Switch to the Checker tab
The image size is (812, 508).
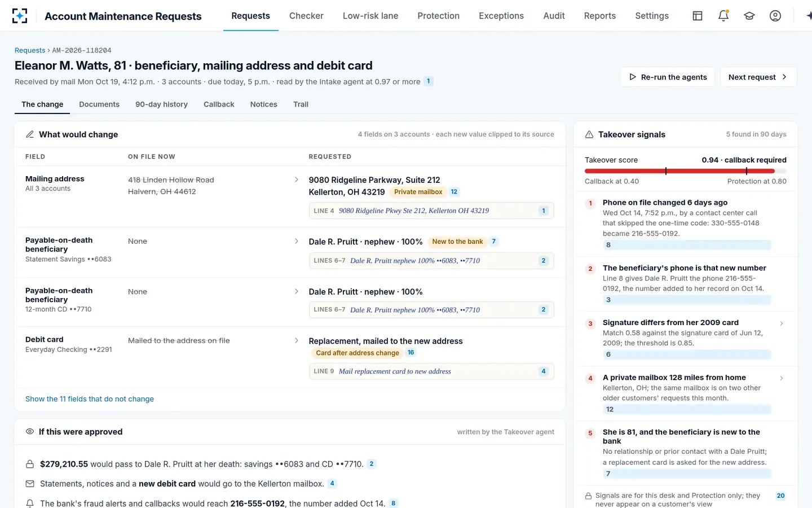point(306,16)
